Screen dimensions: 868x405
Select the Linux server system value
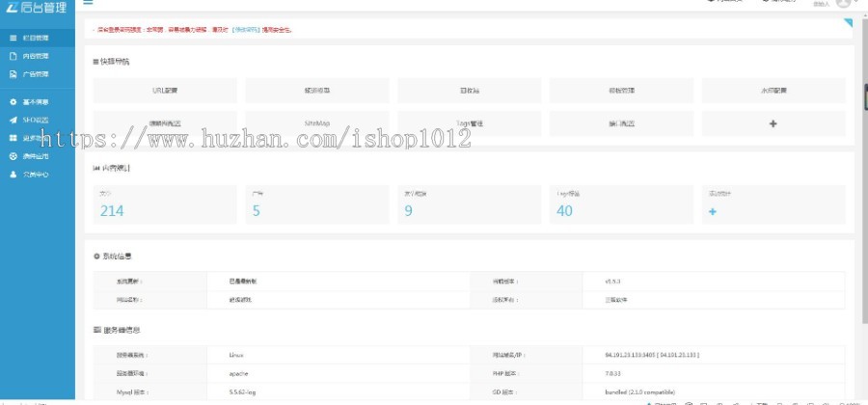236,355
